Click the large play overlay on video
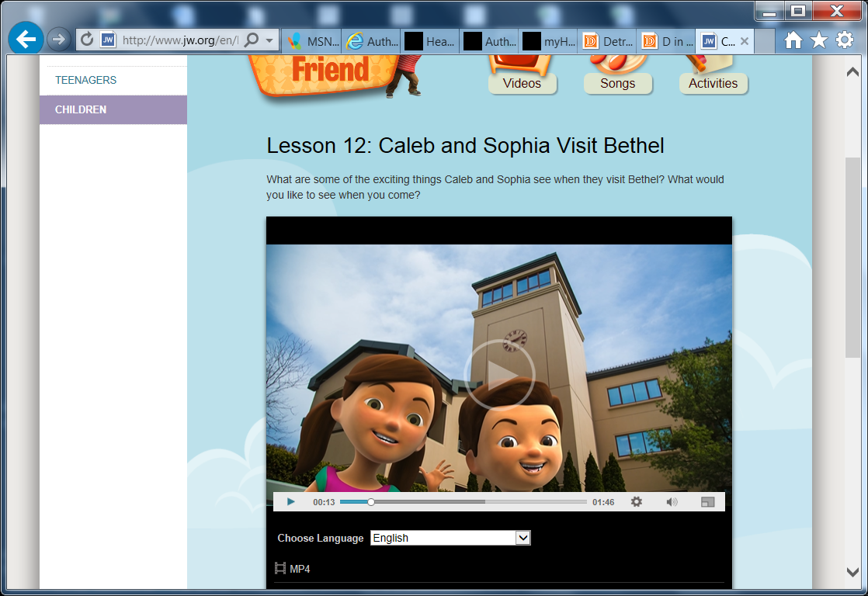The image size is (868, 596). tap(499, 375)
